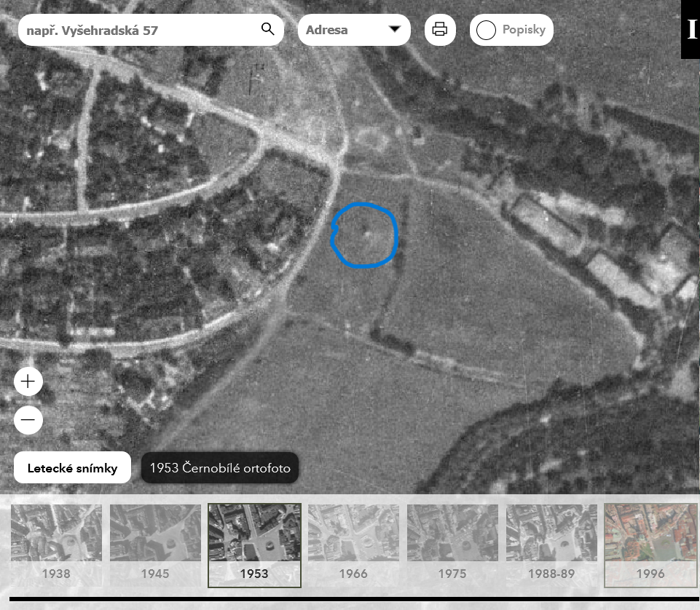Image resolution: width=700 pixels, height=610 pixels.
Task: Click the 1953 Černobílé ortofoto label
Action: (x=220, y=468)
